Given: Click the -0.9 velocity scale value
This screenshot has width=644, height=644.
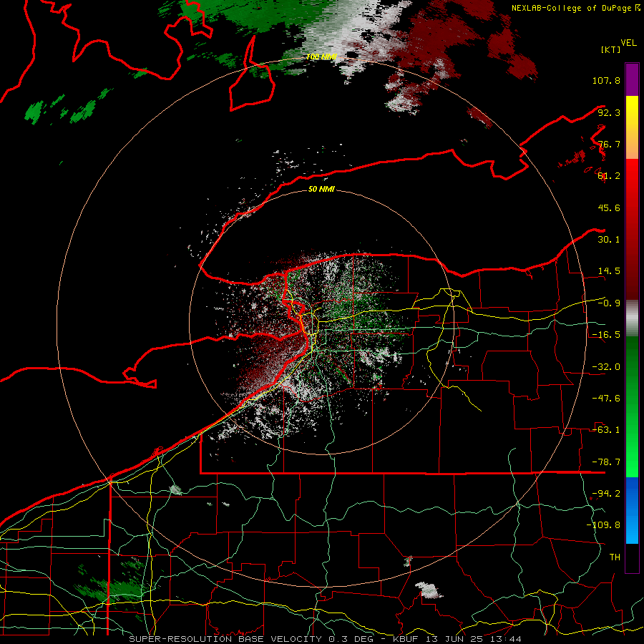Looking at the screenshot, I should point(609,303).
